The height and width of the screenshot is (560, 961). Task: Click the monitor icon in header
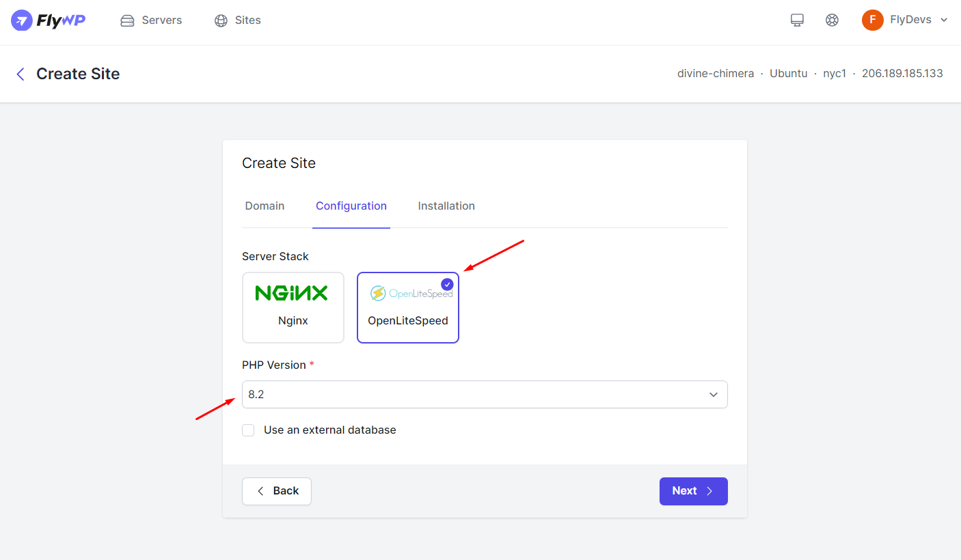(x=797, y=20)
